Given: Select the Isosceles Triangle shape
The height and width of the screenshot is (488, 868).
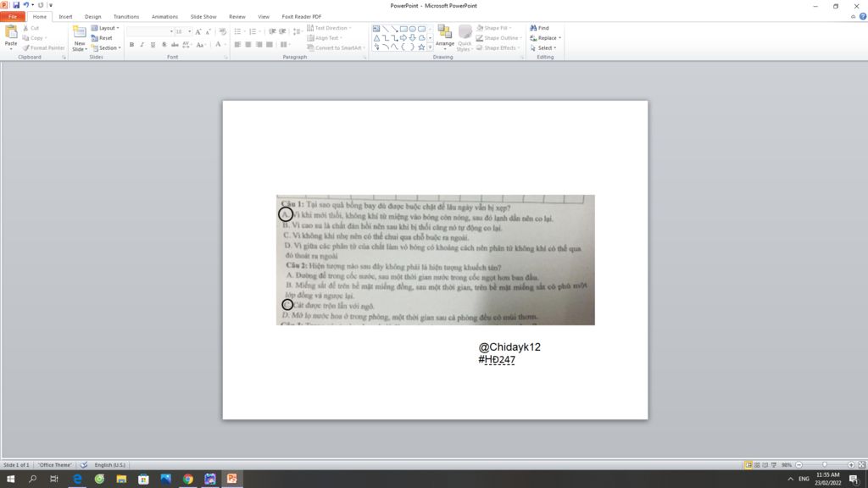Looking at the screenshot, I should [x=376, y=38].
